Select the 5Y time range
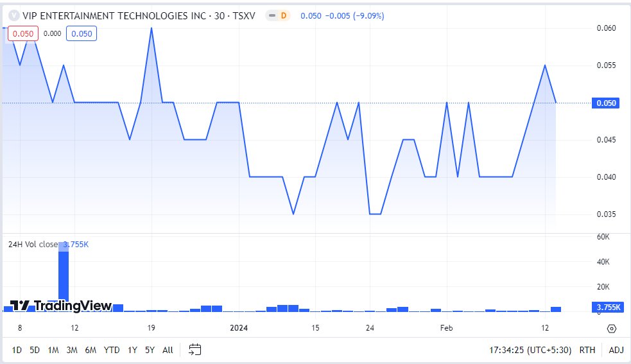The width and height of the screenshot is (631, 364). pyautogui.click(x=150, y=350)
